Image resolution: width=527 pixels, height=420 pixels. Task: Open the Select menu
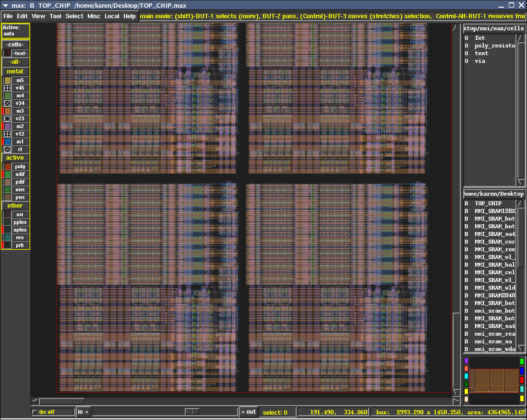point(74,16)
